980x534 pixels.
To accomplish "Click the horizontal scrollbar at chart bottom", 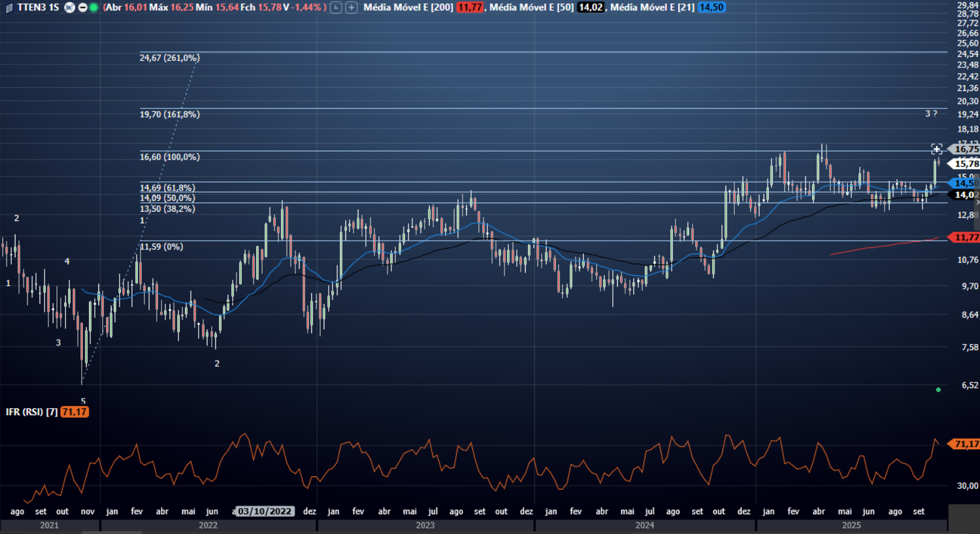I will pos(111,532).
